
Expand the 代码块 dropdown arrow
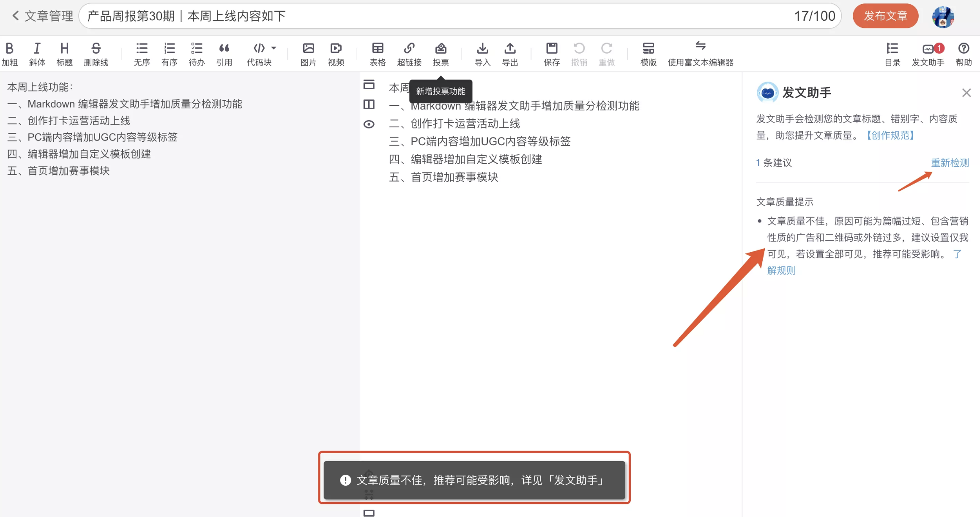[x=274, y=48]
